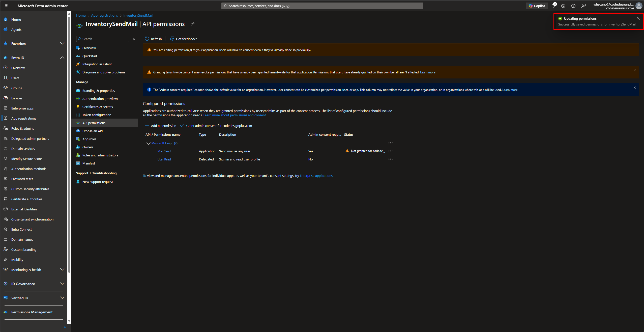Expand the Verified ID section
The image size is (644, 332).
point(62,298)
